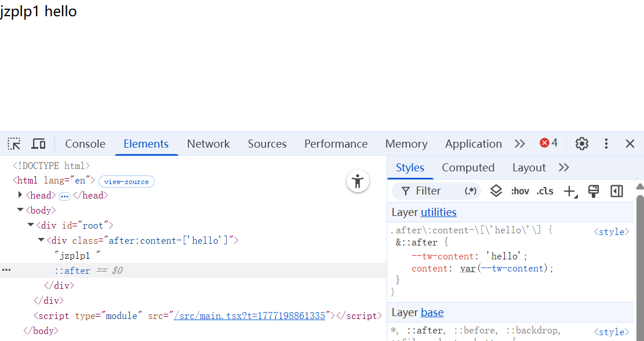This screenshot has height=341, width=644.
Task: Click the content property name
Action: pos(429,269)
